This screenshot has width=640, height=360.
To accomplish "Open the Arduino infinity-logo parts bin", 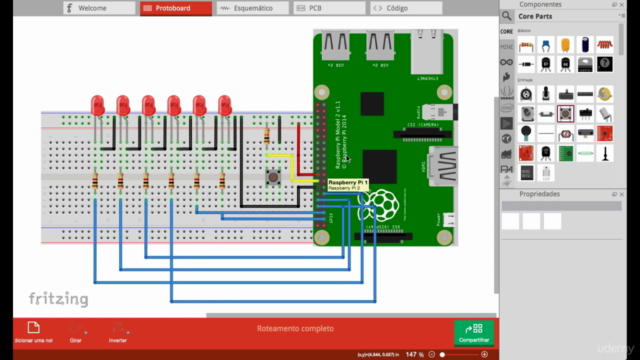I will [x=507, y=62].
